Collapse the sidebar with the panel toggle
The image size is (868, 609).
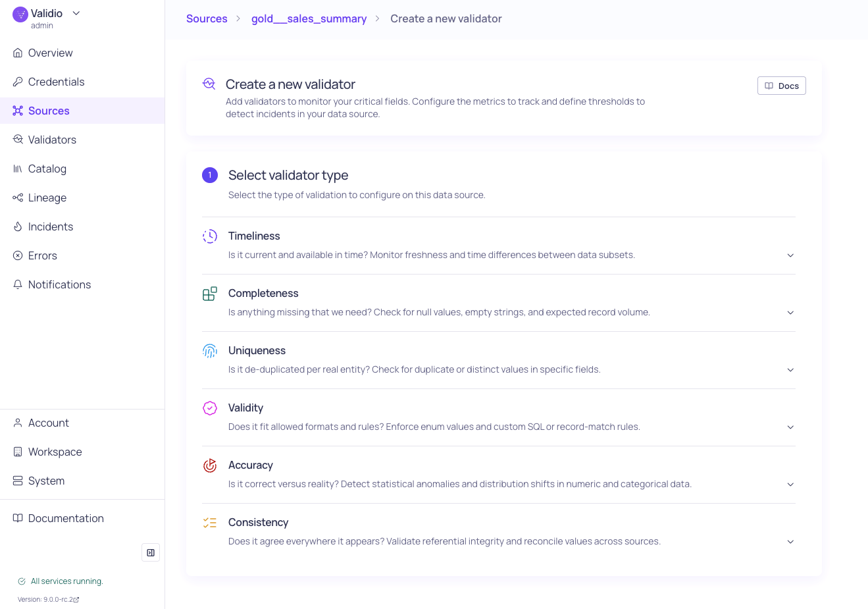[x=151, y=552]
